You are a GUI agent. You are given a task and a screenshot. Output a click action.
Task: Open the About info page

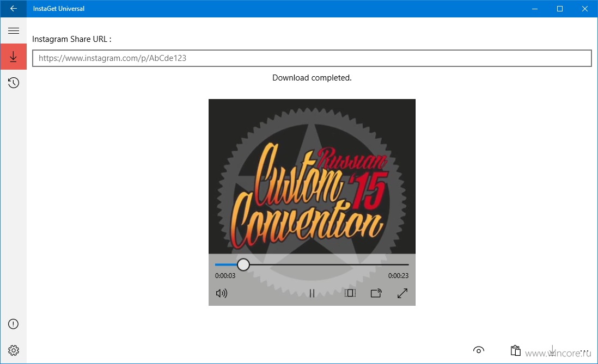point(14,324)
